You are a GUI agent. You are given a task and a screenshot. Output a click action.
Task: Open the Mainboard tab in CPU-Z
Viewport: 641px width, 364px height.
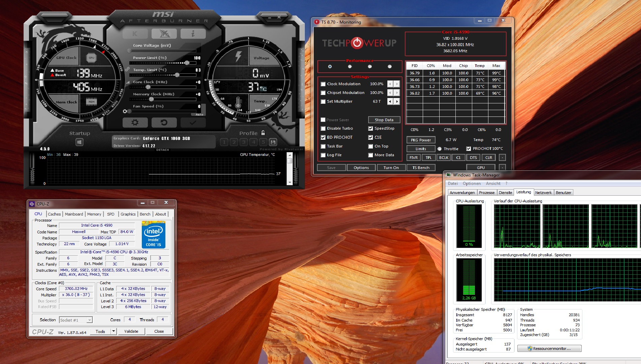74,214
